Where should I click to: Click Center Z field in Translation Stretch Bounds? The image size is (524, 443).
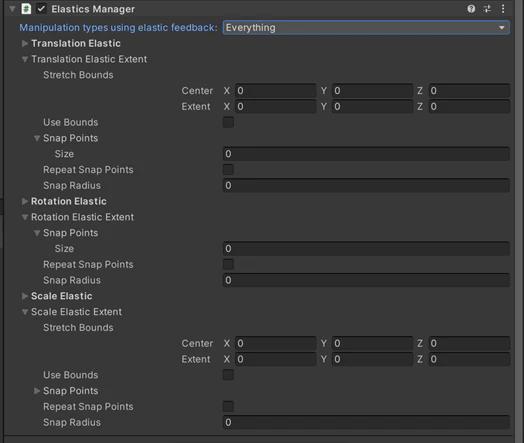click(x=469, y=91)
